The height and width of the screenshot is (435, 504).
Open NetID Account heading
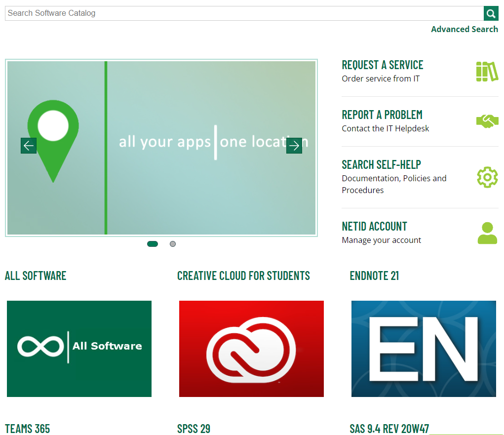coord(375,226)
